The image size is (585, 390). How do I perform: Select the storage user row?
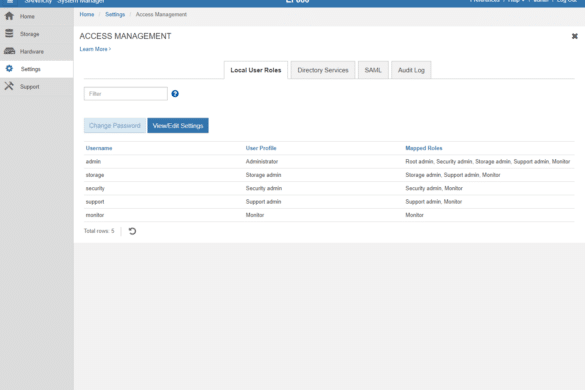tap(329, 175)
